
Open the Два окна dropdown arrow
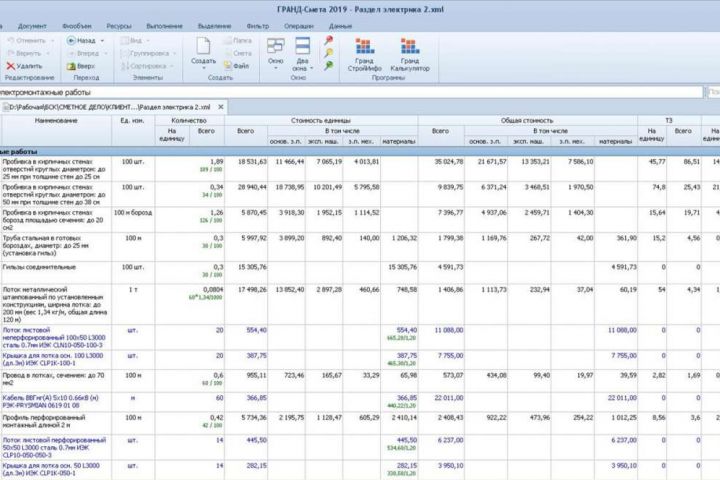point(312,68)
